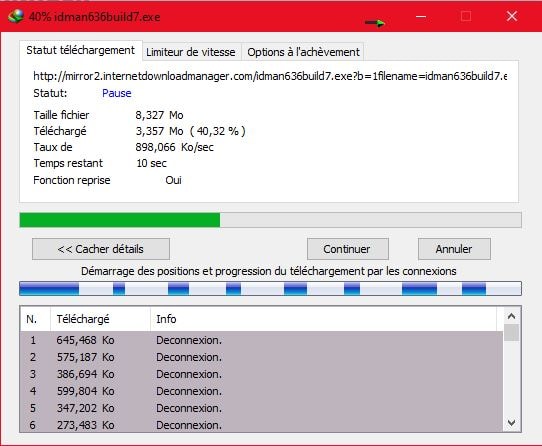542x446 pixels.
Task: Select connection row with 386,694 Ko
Action: (261, 374)
